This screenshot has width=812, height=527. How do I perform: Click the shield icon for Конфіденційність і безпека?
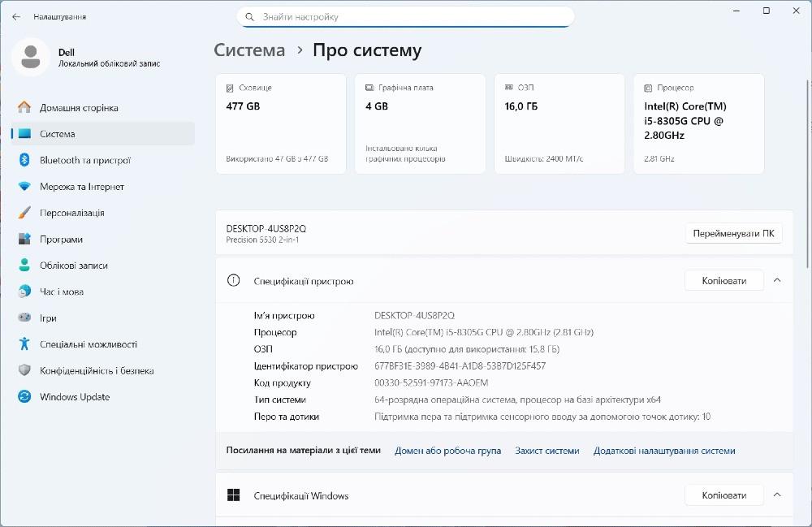[x=24, y=370]
